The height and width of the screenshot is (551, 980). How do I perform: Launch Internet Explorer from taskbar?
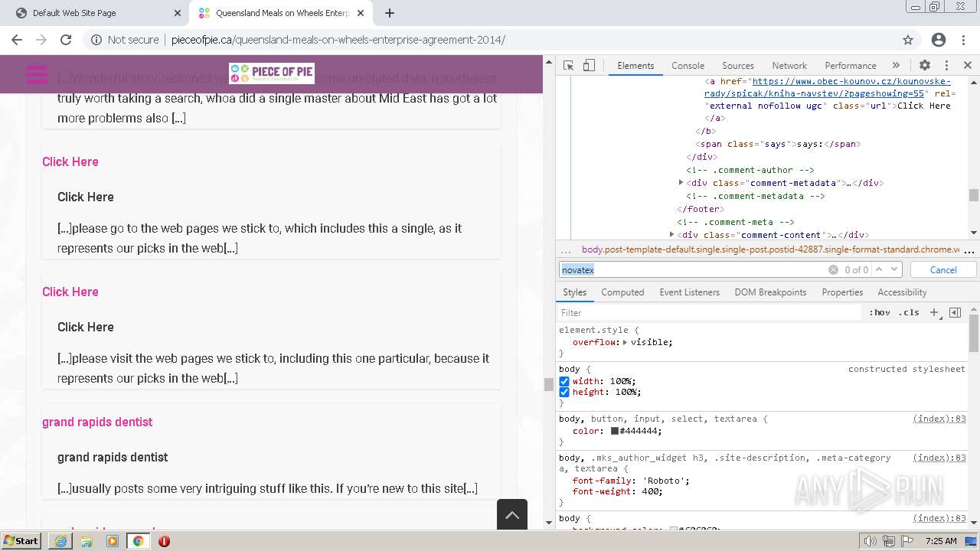tap(60, 541)
